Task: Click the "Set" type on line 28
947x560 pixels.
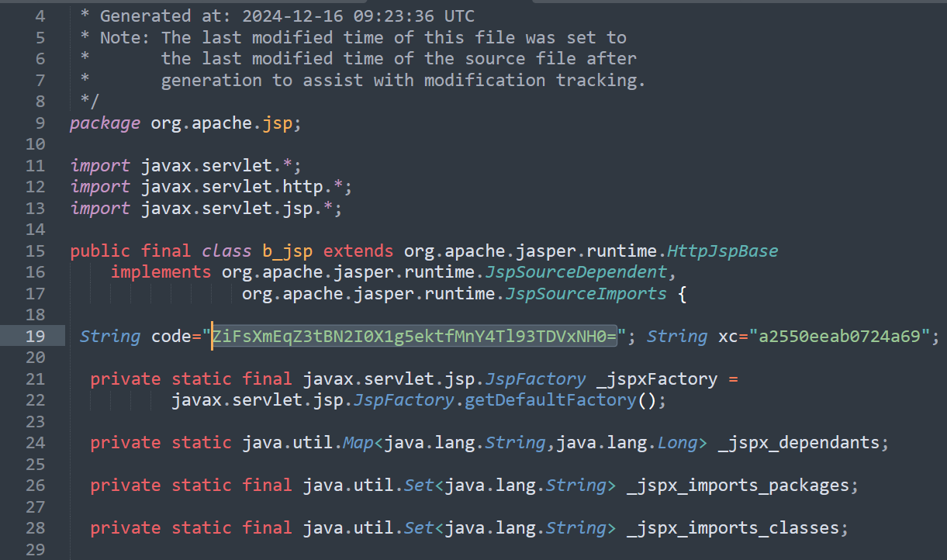Action: (419, 527)
